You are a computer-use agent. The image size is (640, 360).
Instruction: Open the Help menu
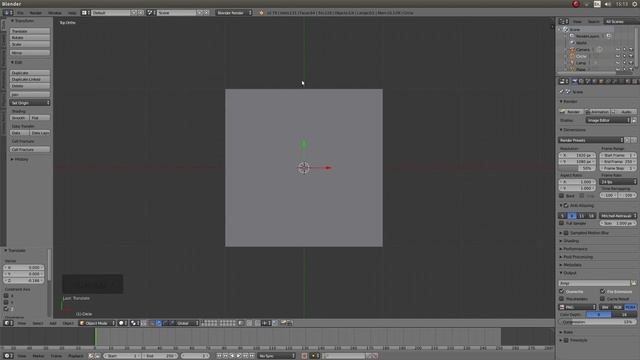coord(72,13)
